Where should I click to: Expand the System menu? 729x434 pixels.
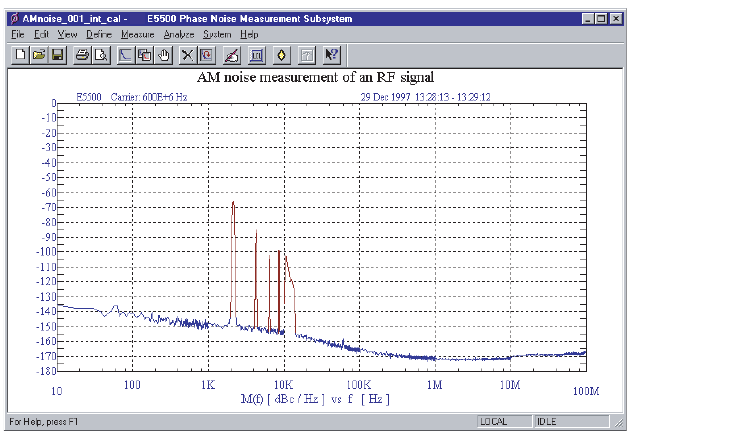pyautogui.click(x=217, y=34)
